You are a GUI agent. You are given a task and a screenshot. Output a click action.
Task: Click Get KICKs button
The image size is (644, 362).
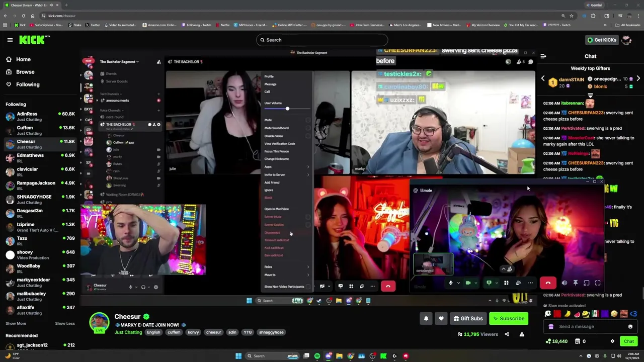601,40
